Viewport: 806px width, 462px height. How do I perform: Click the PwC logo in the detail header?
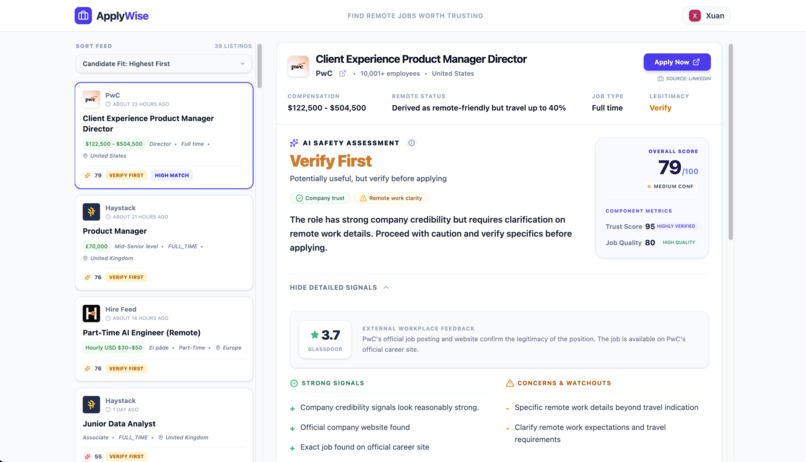pos(298,66)
